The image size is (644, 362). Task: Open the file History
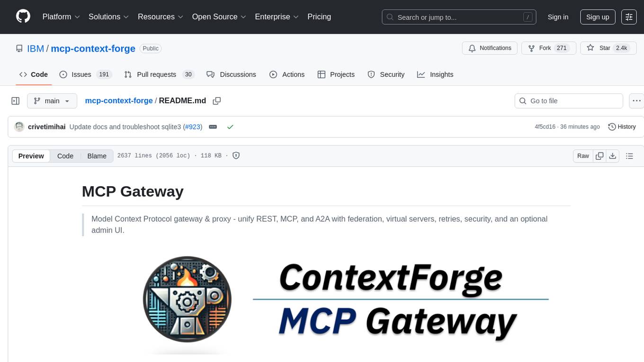point(622,127)
